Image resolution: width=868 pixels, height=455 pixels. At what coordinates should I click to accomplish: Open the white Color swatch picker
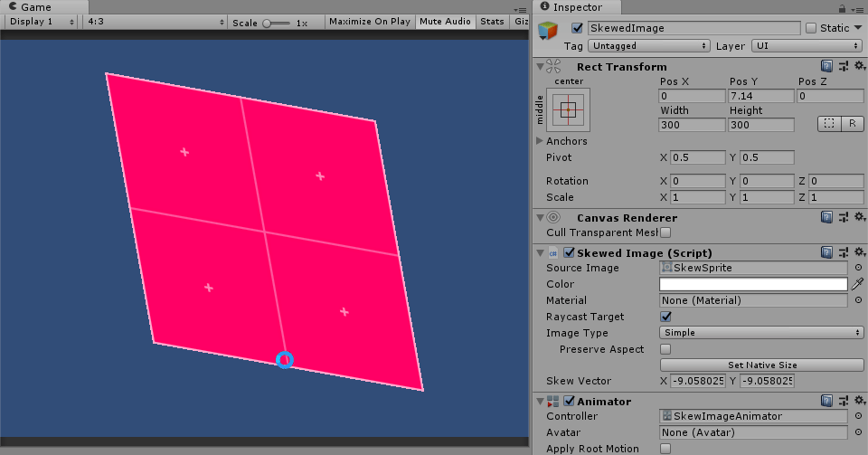coord(753,284)
